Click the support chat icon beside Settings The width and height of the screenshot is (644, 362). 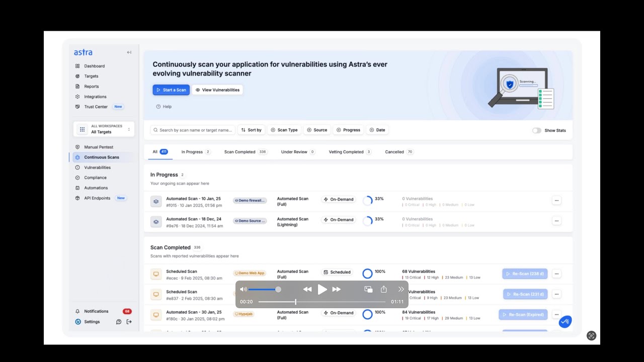pyautogui.click(x=119, y=322)
